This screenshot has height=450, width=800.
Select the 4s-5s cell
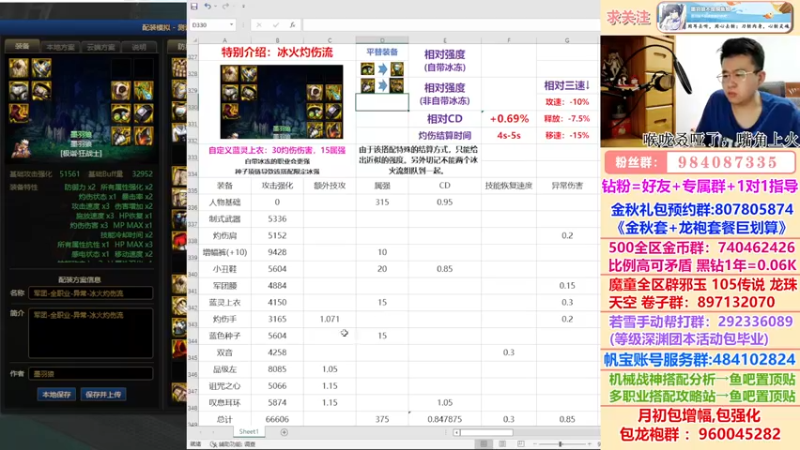coord(509,136)
